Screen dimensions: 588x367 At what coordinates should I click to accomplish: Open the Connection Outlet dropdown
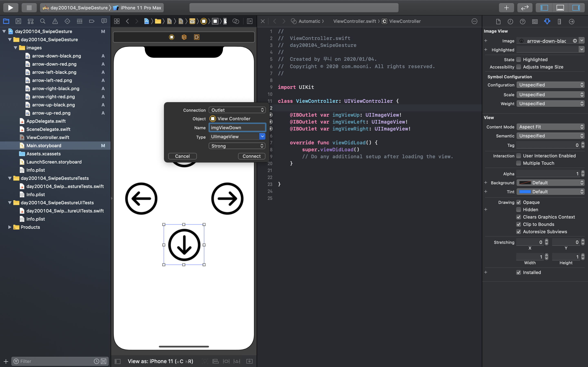[237, 110]
